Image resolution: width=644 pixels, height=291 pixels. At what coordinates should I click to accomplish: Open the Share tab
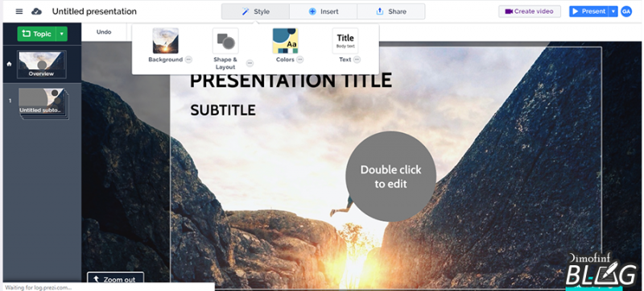[x=391, y=11]
